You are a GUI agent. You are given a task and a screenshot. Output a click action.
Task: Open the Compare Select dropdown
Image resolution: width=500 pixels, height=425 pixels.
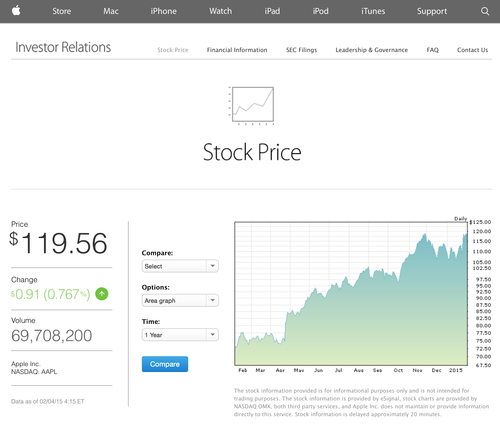click(x=180, y=266)
